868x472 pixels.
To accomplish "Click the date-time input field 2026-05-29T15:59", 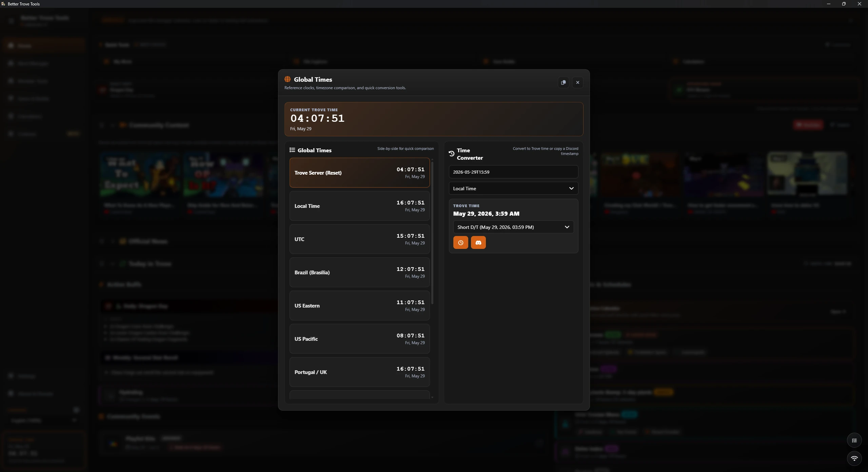I will click(x=513, y=172).
